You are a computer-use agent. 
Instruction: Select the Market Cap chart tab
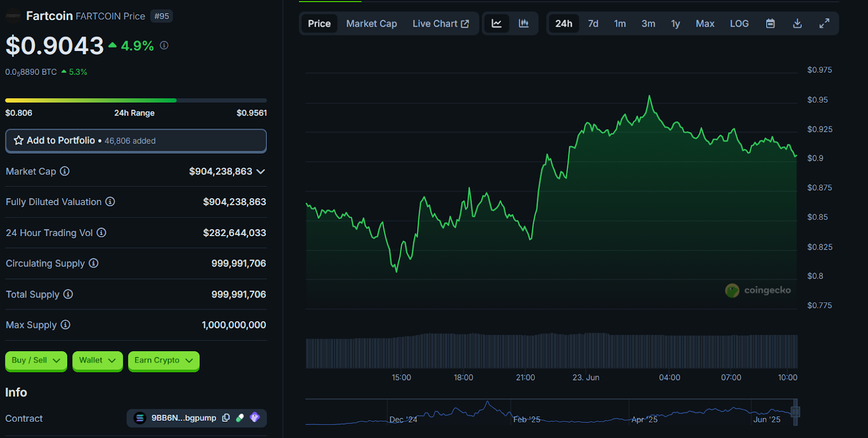coord(372,23)
